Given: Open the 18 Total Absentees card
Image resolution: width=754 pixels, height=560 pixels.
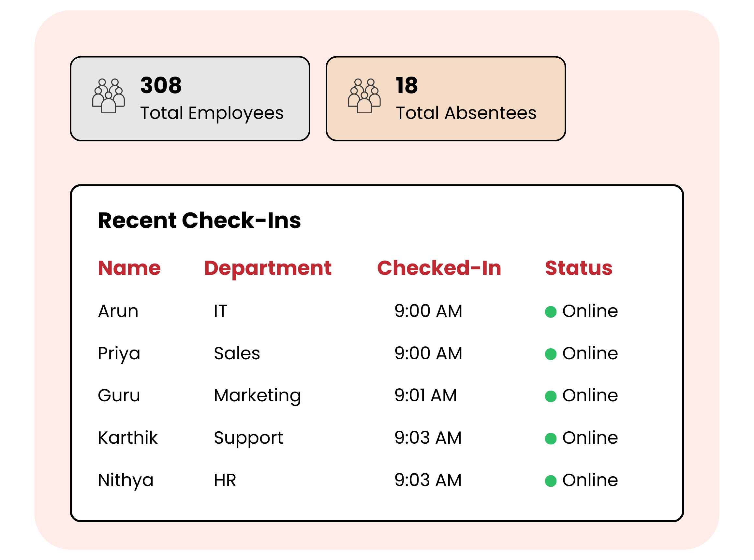Looking at the screenshot, I should pos(446,99).
